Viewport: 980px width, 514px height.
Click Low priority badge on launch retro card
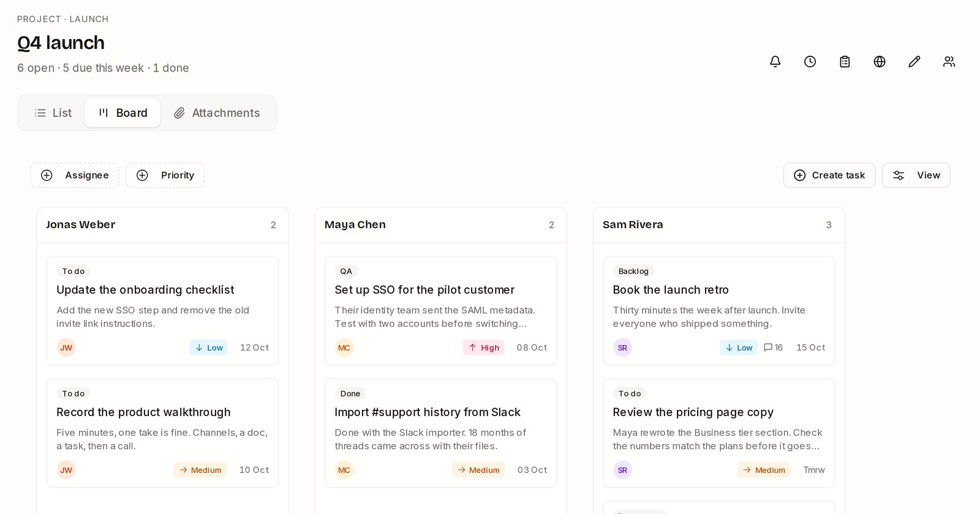(739, 348)
